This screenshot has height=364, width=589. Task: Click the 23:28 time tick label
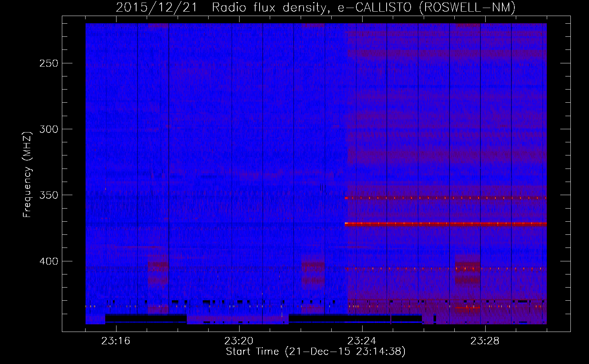click(x=485, y=341)
